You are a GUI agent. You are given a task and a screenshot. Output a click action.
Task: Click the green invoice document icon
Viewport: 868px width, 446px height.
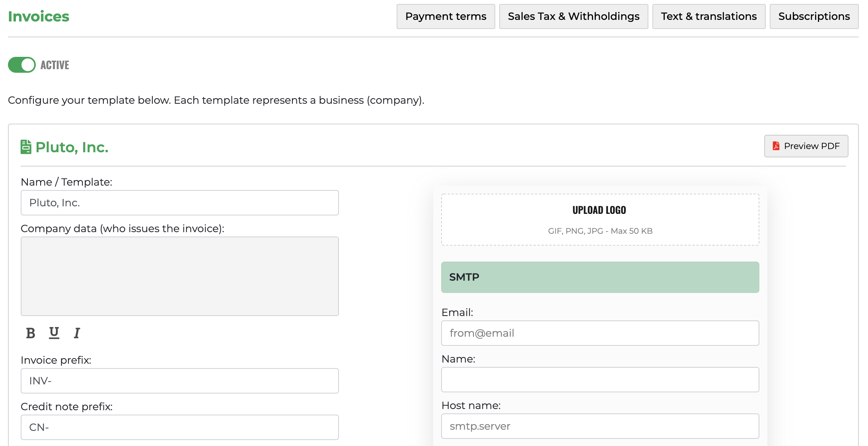(x=26, y=147)
